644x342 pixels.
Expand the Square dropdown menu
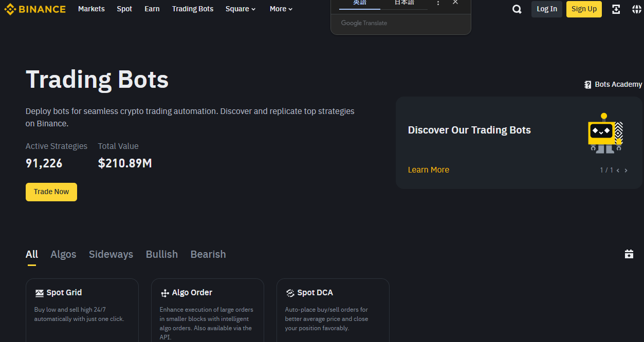241,9
